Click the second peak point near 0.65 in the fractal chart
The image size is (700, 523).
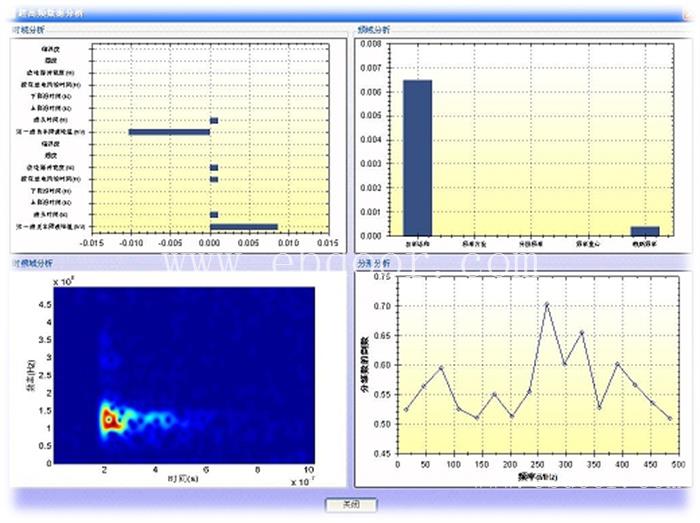click(582, 332)
